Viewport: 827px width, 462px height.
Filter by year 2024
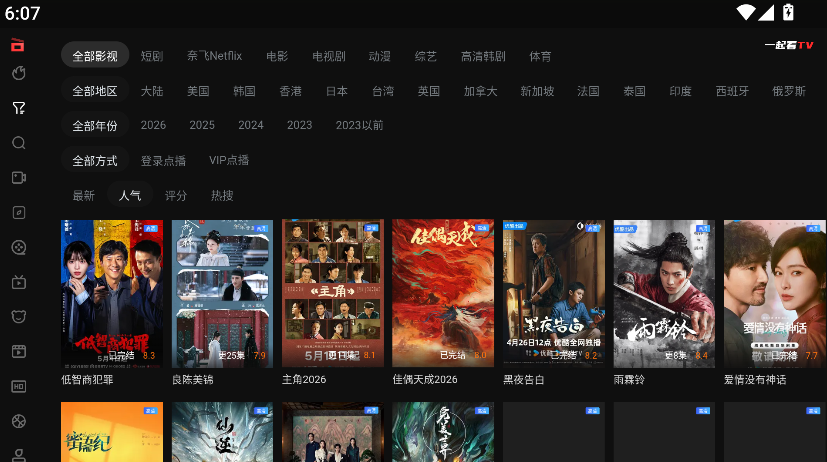tap(251, 125)
